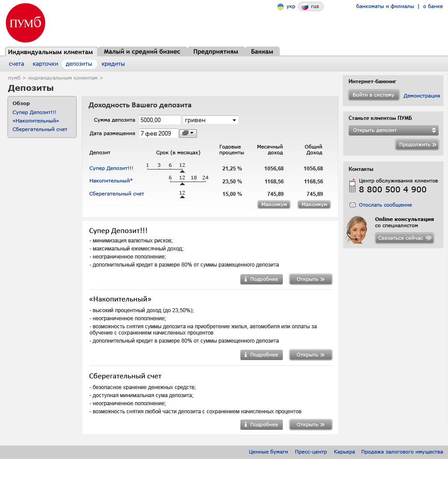Click the Продолжить button
This screenshot has height=492, width=448.
(x=417, y=144)
